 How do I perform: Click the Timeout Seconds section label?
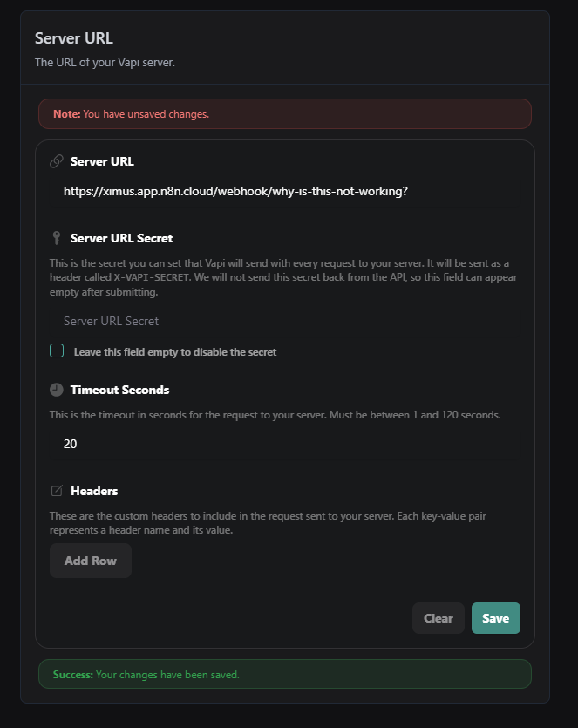(x=120, y=389)
